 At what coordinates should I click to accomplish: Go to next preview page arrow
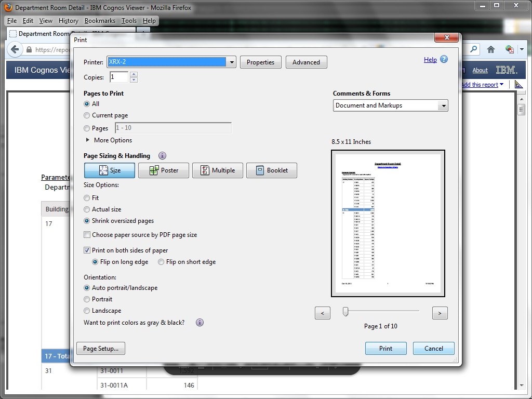click(x=440, y=313)
